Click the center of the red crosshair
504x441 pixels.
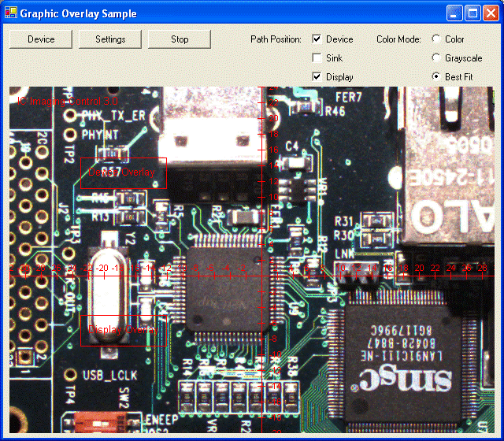click(x=261, y=276)
